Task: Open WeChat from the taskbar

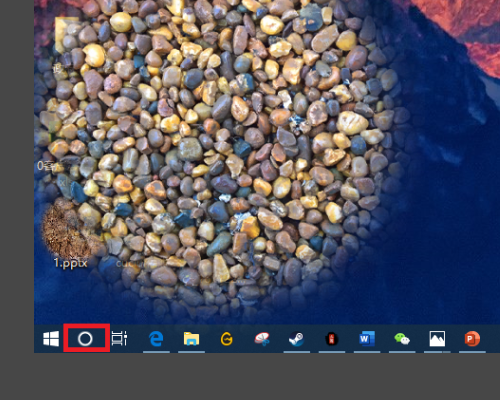Action: [402, 339]
